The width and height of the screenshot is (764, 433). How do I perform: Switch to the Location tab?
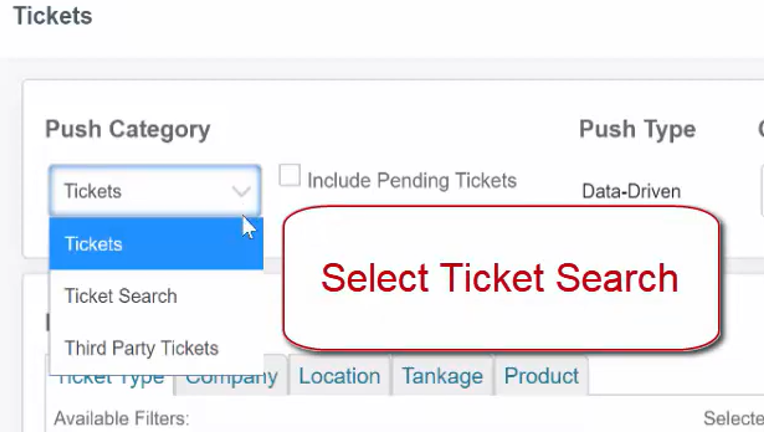pos(339,377)
